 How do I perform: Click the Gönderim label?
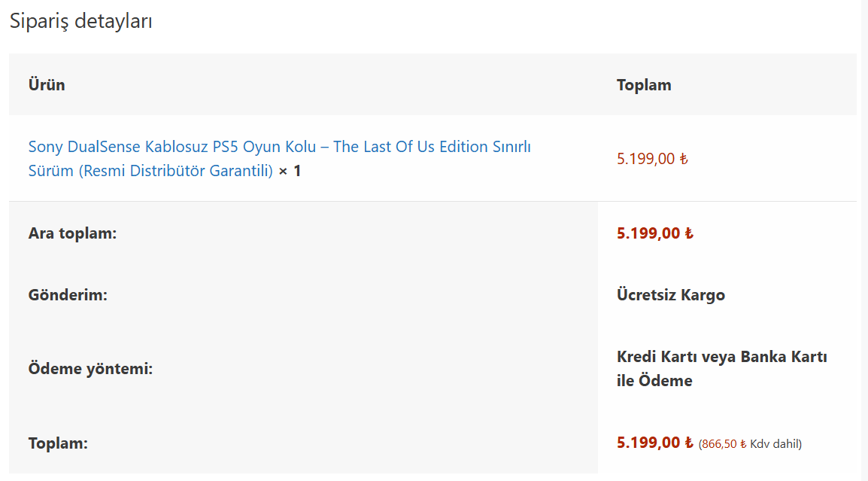68,295
